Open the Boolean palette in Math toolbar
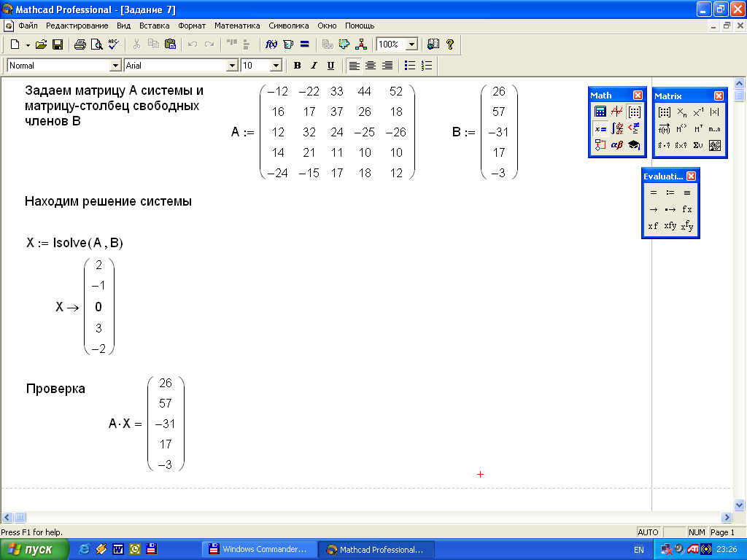This screenshot has height=560, width=747. [634, 128]
